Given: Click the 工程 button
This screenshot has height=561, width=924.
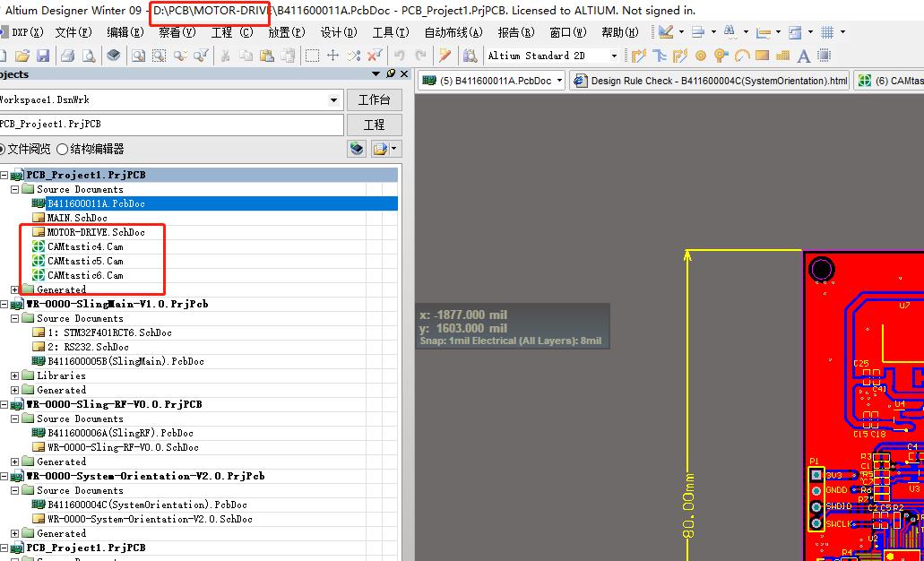Looking at the screenshot, I should [x=374, y=124].
